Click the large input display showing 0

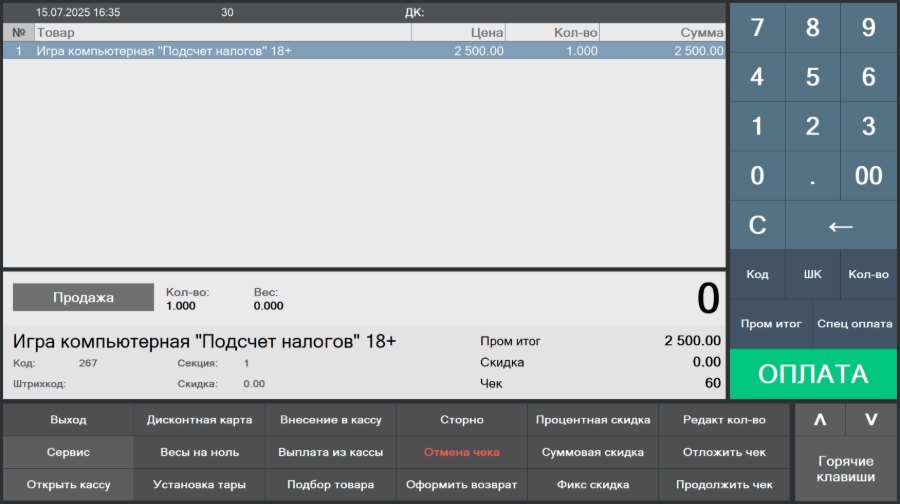(x=708, y=298)
